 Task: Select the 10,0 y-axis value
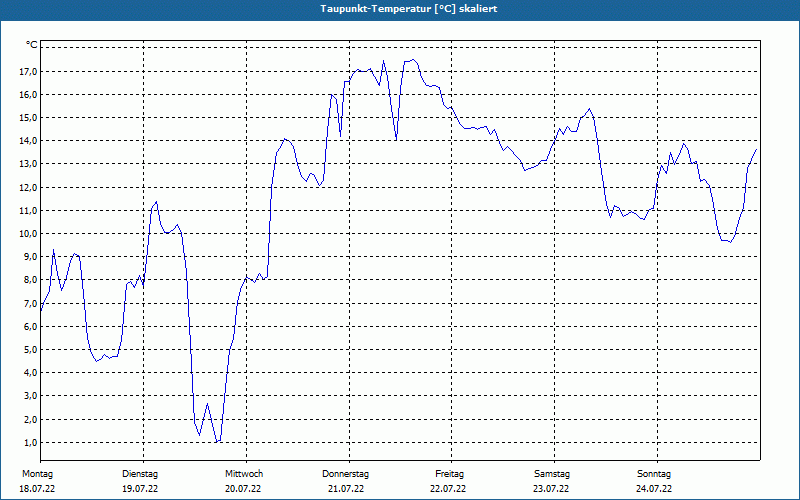(28, 234)
